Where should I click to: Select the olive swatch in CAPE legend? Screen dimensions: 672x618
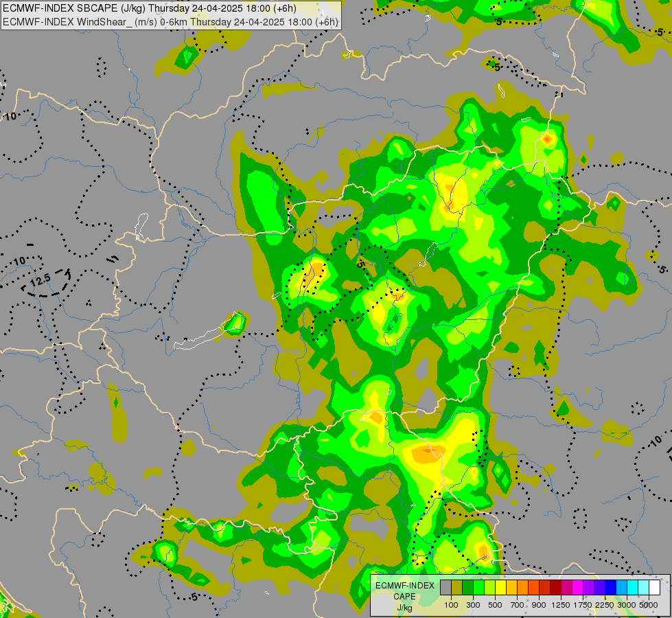tap(457, 587)
